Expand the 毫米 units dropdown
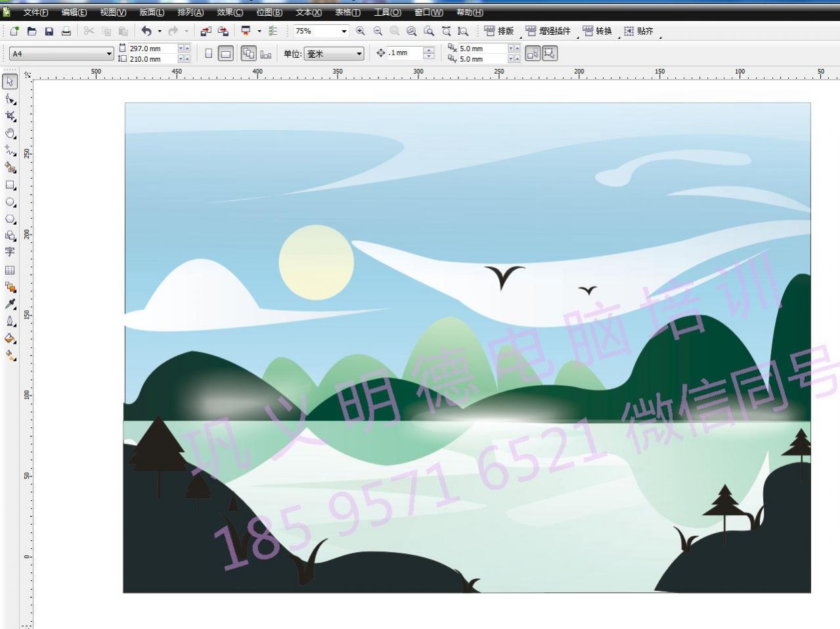 click(359, 54)
